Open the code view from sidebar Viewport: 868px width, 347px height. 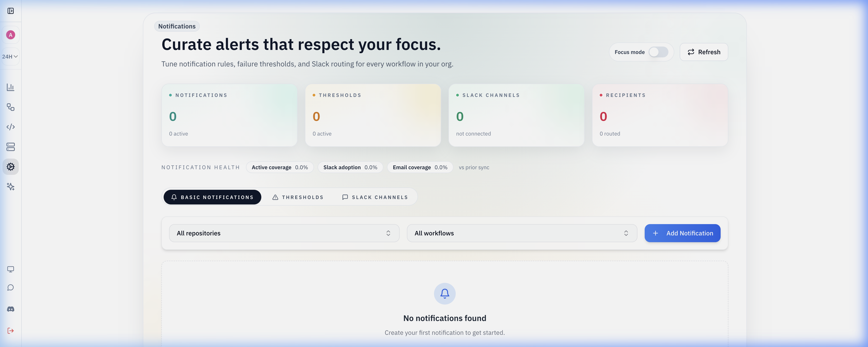click(x=10, y=127)
